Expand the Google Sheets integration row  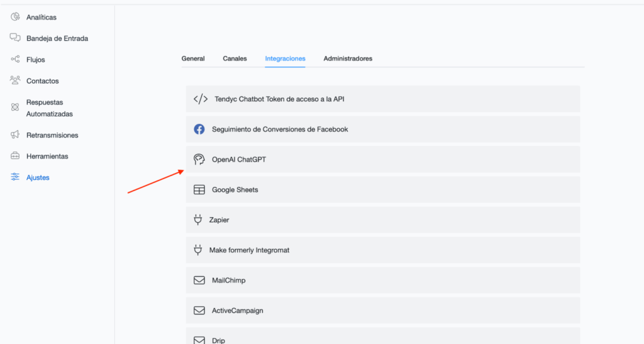point(382,189)
